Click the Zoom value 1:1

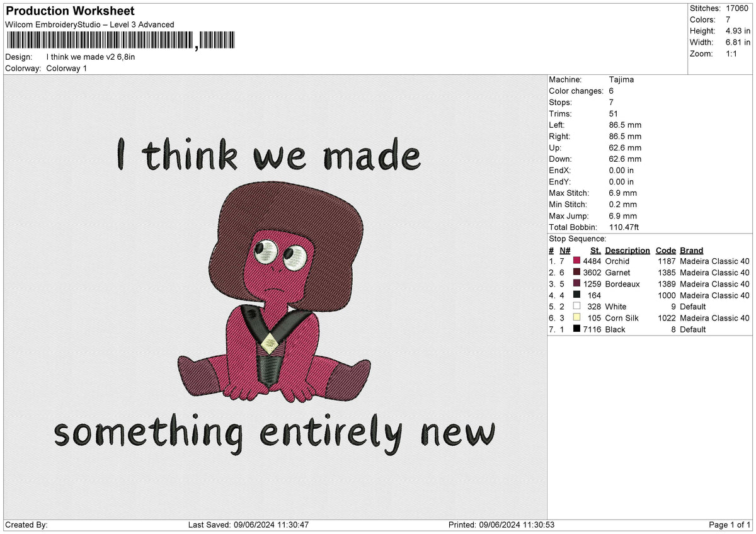click(x=731, y=54)
